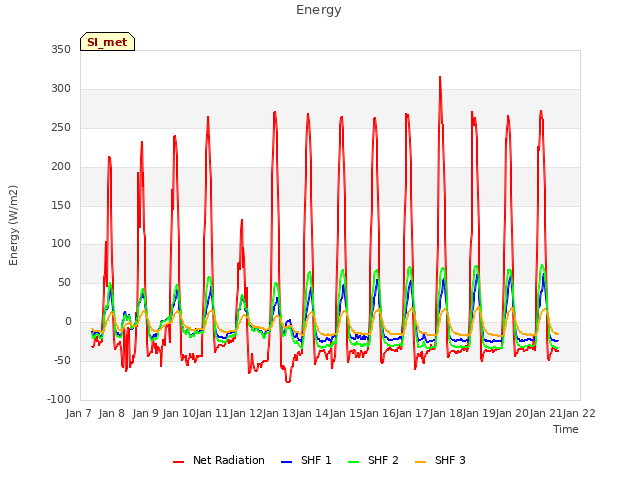Click the -100 y-axis tick label
This screenshot has height=480, width=640.
pos(59,399)
